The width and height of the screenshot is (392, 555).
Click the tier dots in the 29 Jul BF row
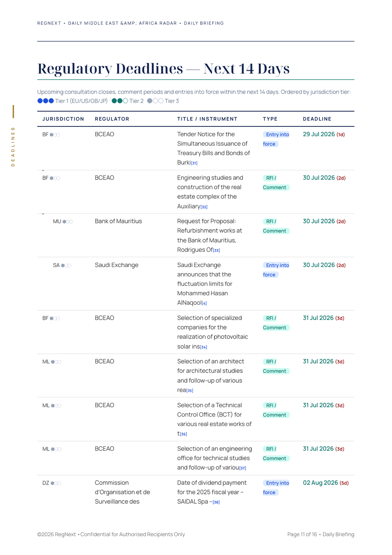point(55,135)
